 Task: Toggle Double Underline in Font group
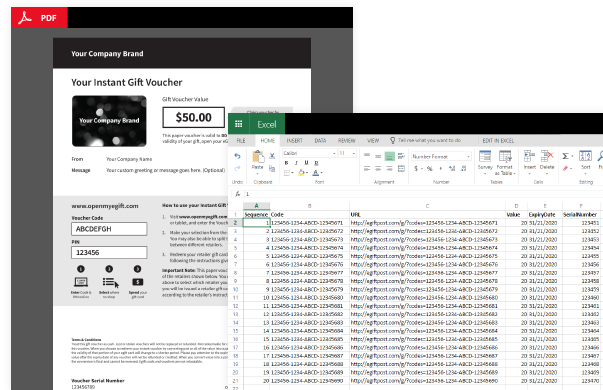click(x=316, y=163)
